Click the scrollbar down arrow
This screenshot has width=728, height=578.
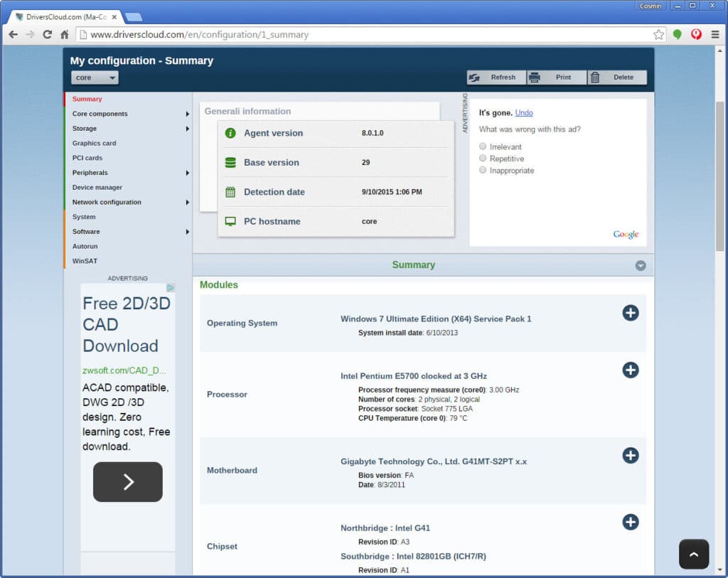pyautogui.click(x=719, y=569)
